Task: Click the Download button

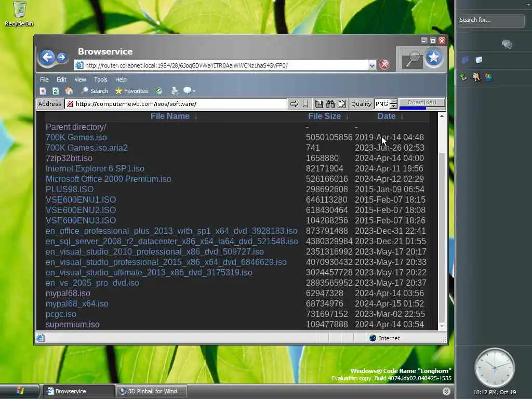Action: coord(422,102)
